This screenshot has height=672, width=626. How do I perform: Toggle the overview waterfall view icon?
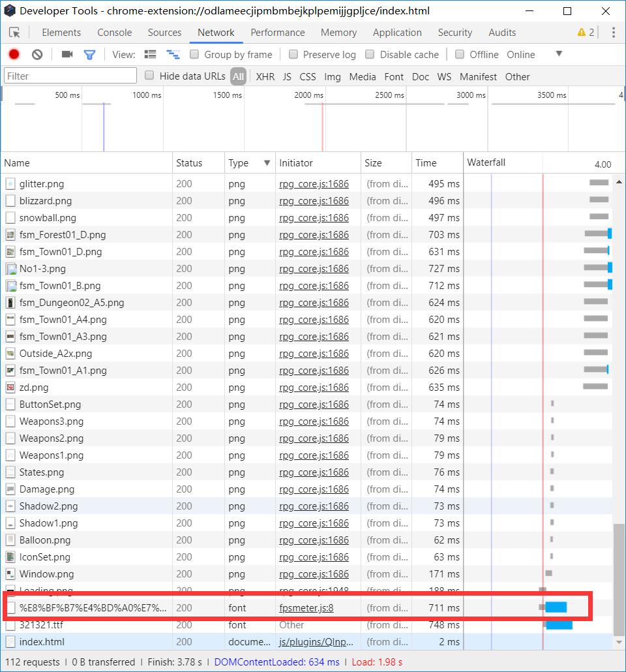click(x=173, y=54)
